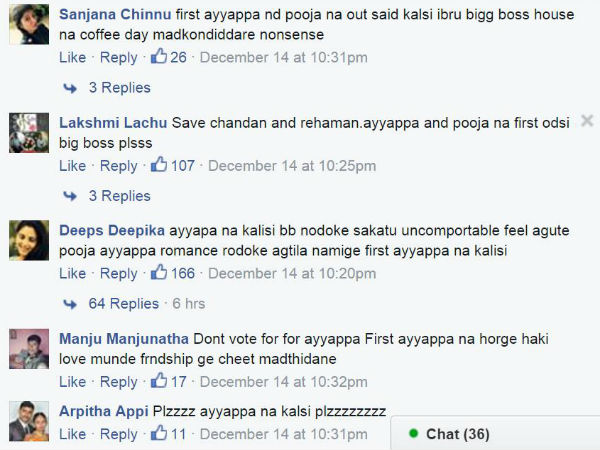This screenshot has height=450, width=600.
Task: Click thumbs-up icon on Deeps Deepika's comment
Action: [159, 273]
